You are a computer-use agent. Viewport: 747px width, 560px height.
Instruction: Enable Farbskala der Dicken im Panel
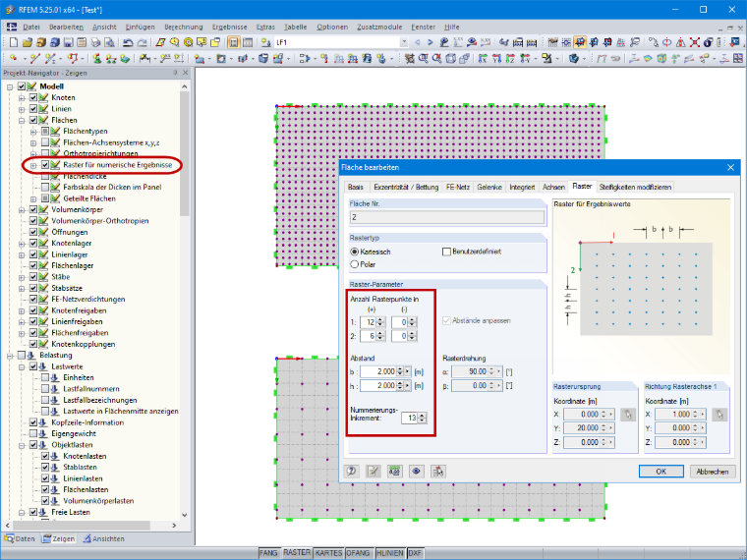pyautogui.click(x=45, y=187)
